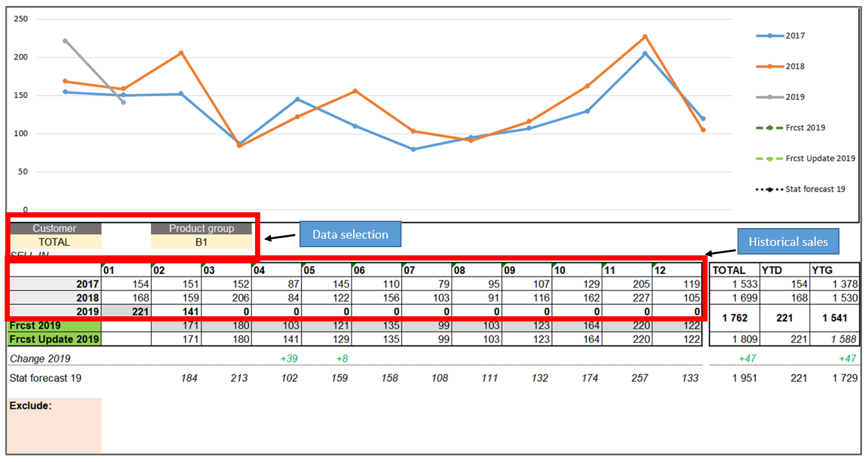
Task: Select the TOTAL column header cell
Action: [x=734, y=270]
